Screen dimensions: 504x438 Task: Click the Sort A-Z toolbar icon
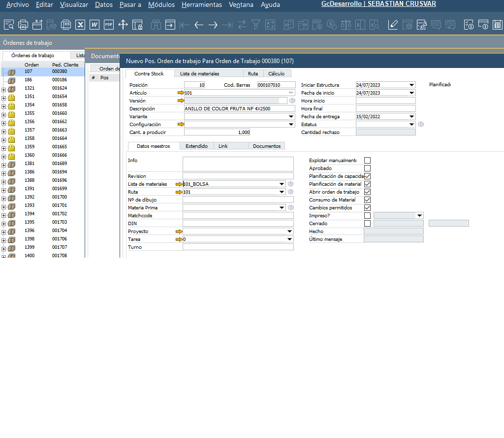pyautogui.click(x=270, y=25)
